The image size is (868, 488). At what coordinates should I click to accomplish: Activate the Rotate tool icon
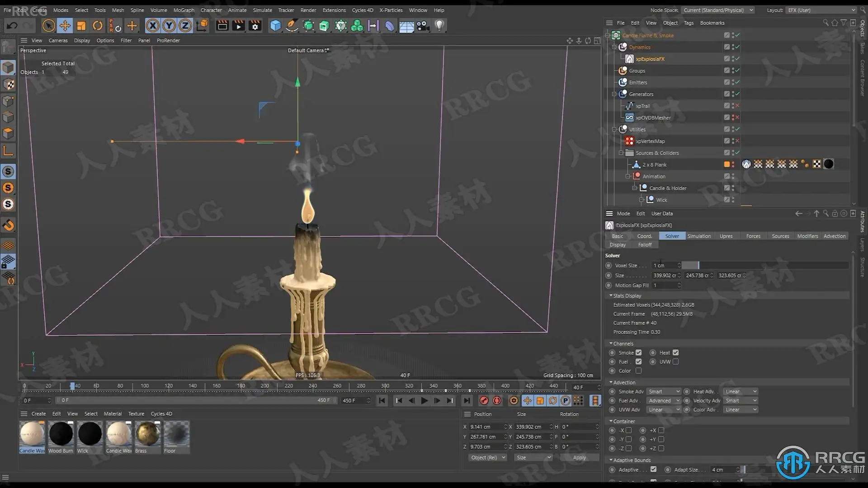(x=97, y=26)
